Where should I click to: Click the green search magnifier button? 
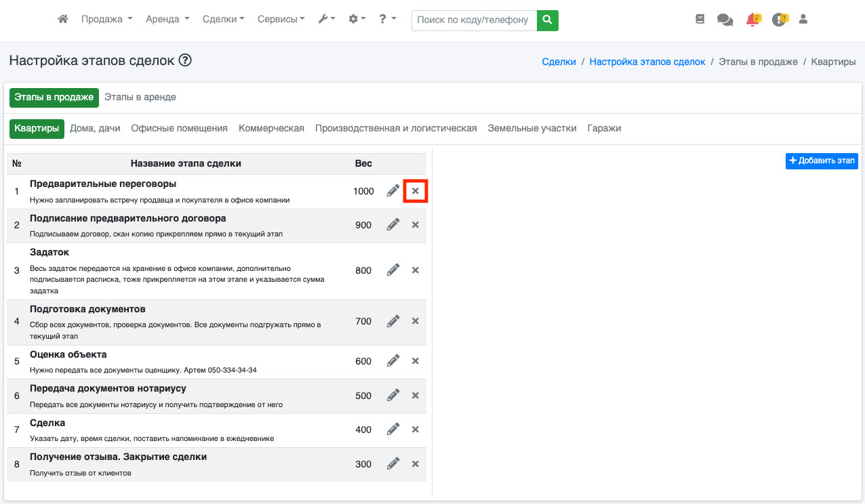point(547,20)
